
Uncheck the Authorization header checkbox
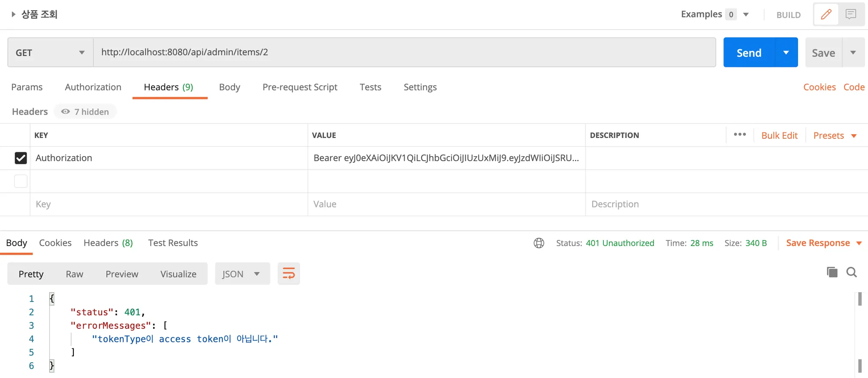(21, 158)
